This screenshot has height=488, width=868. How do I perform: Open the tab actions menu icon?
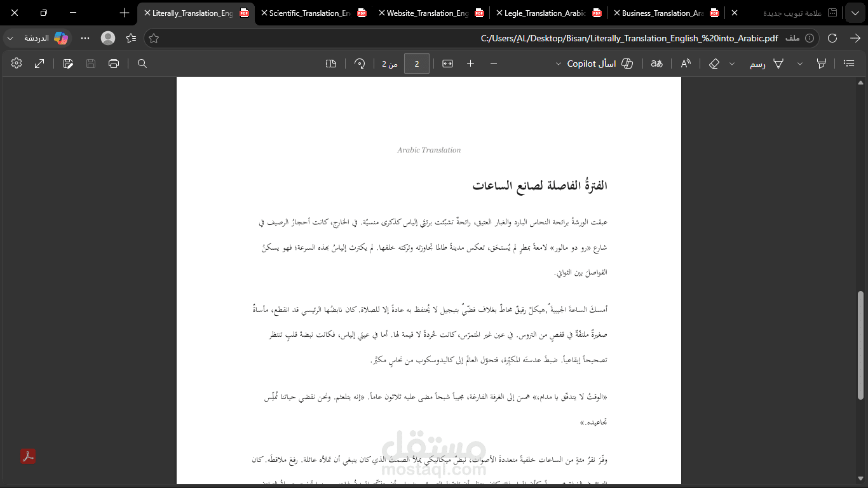click(x=832, y=13)
